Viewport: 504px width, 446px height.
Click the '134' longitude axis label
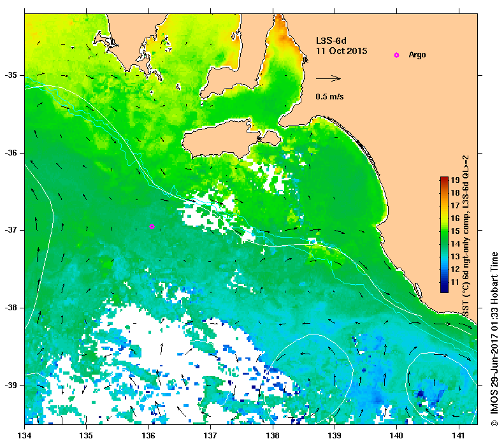tap(25, 436)
